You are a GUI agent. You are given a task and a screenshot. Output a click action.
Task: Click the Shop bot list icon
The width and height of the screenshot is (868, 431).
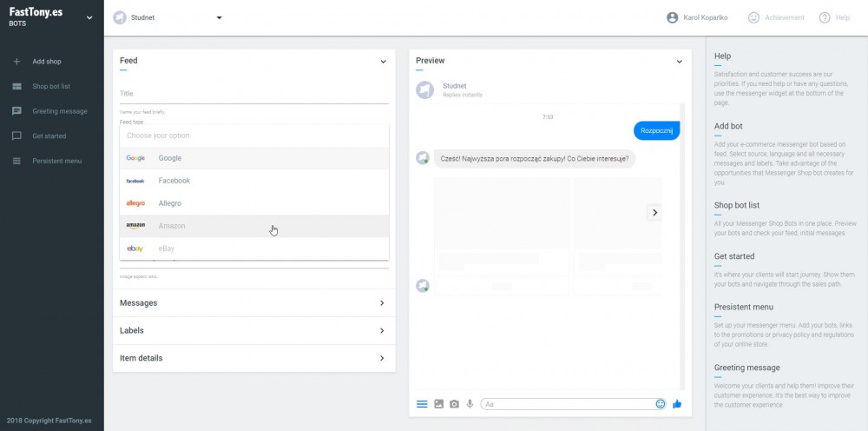tap(16, 86)
